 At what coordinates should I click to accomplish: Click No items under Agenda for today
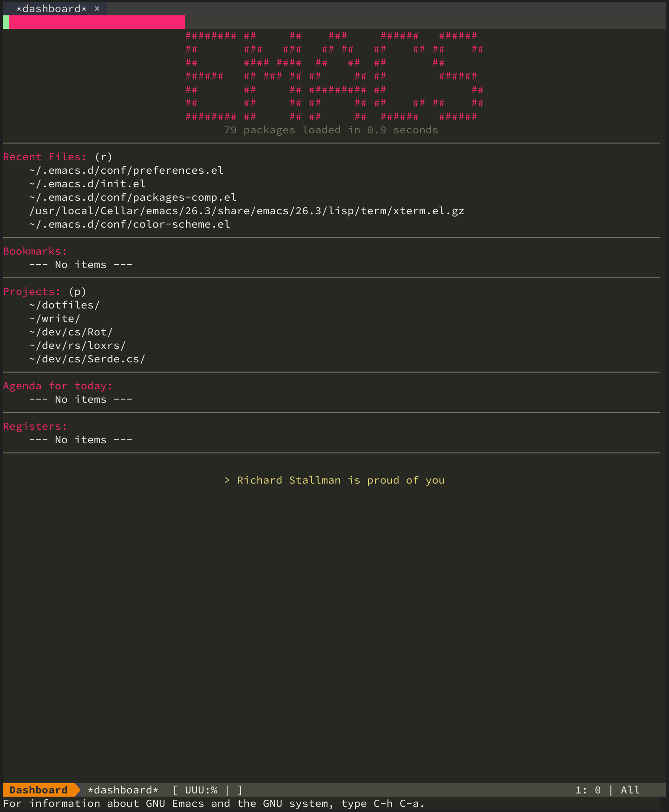81,399
